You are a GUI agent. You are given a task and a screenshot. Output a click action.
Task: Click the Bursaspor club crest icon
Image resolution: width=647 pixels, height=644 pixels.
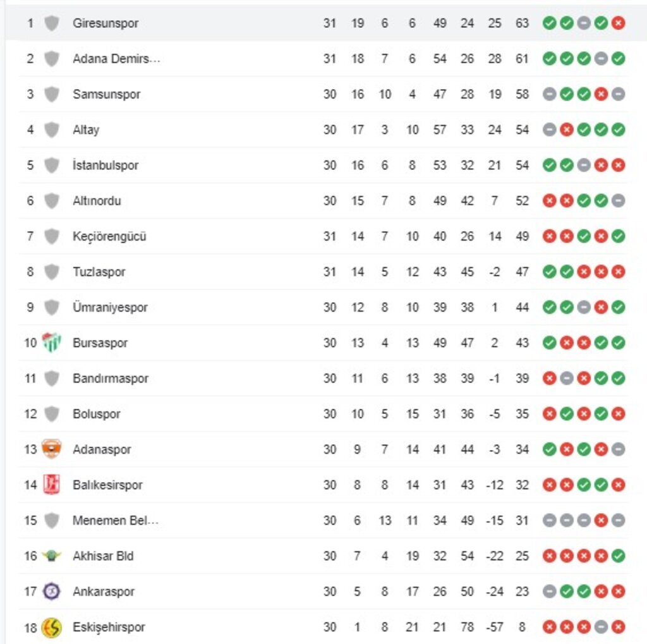coord(51,343)
